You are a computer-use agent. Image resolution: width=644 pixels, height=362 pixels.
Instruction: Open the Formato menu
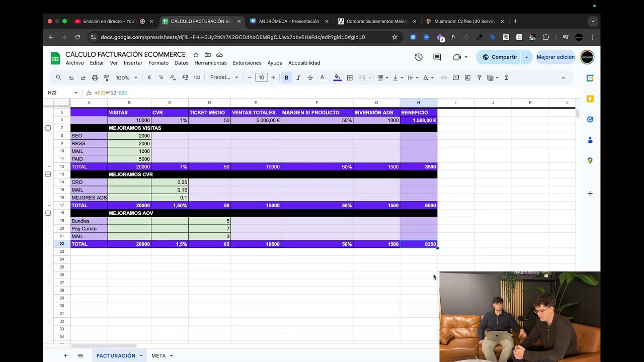158,63
